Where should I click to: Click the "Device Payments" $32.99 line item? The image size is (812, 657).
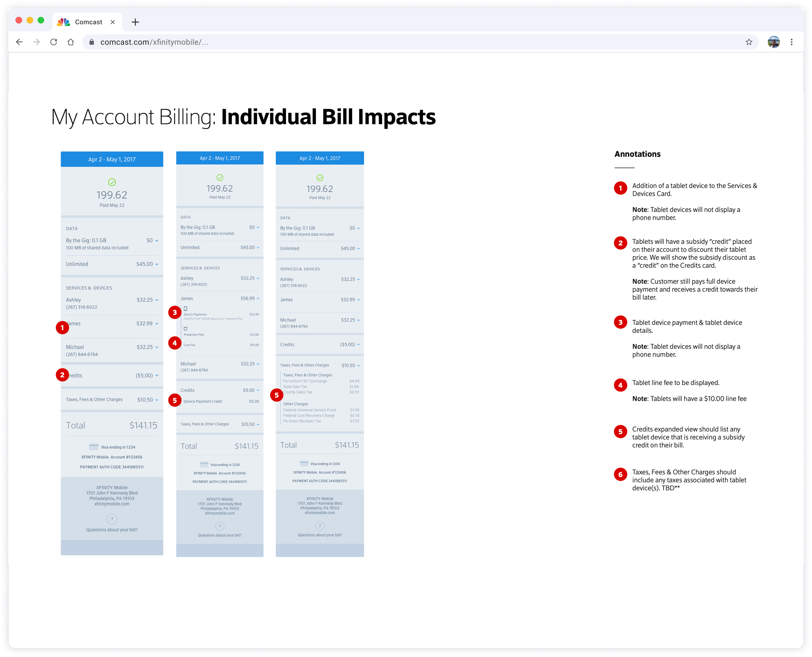click(x=222, y=314)
